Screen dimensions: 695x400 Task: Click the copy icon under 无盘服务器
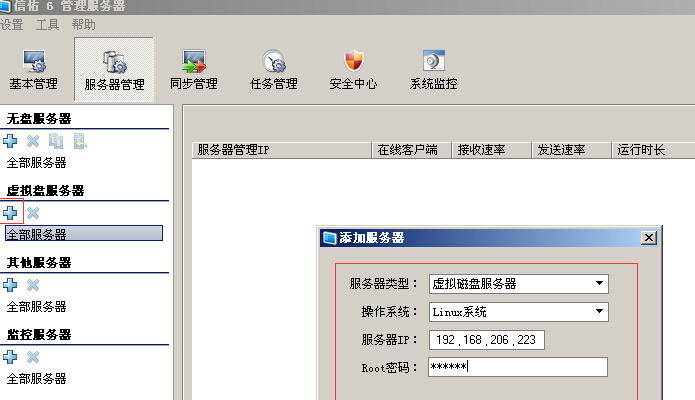pos(56,141)
